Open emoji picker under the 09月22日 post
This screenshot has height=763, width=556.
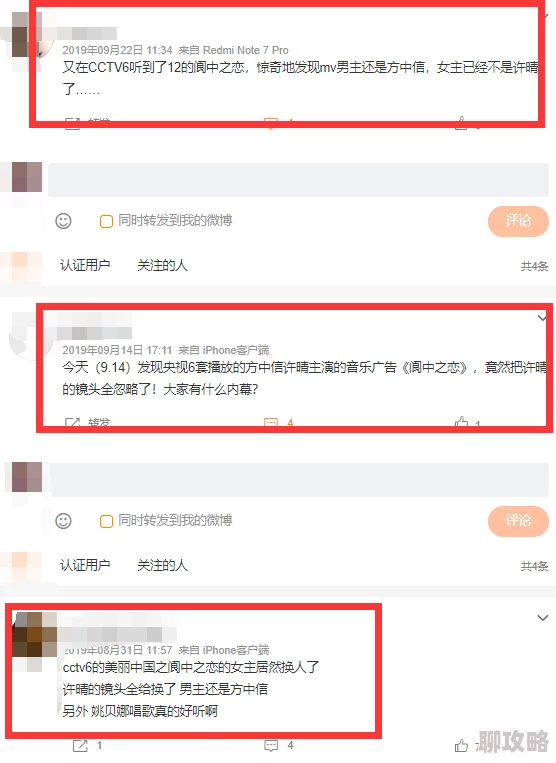tap(63, 221)
